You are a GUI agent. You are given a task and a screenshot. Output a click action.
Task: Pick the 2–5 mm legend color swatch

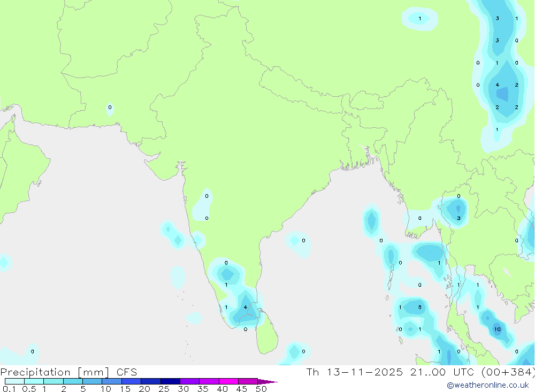coord(73,381)
